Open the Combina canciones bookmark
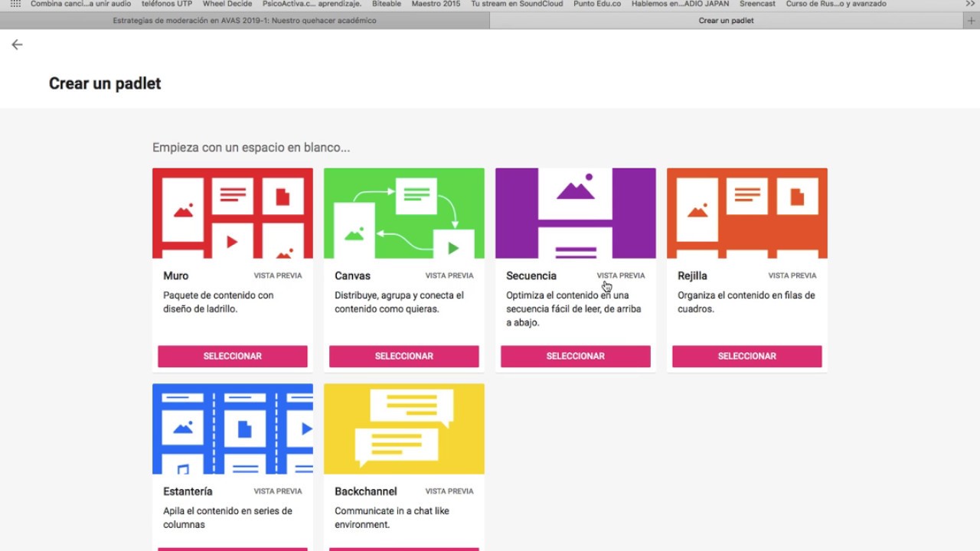This screenshot has width=980, height=551. (80, 4)
